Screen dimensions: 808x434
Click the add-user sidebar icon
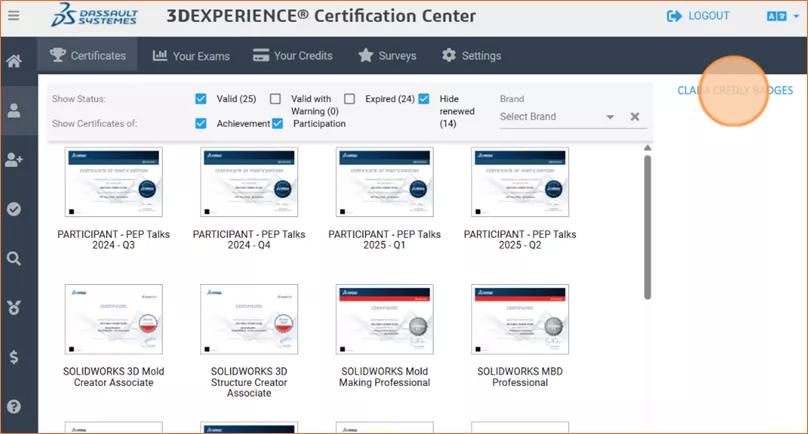(14, 160)
